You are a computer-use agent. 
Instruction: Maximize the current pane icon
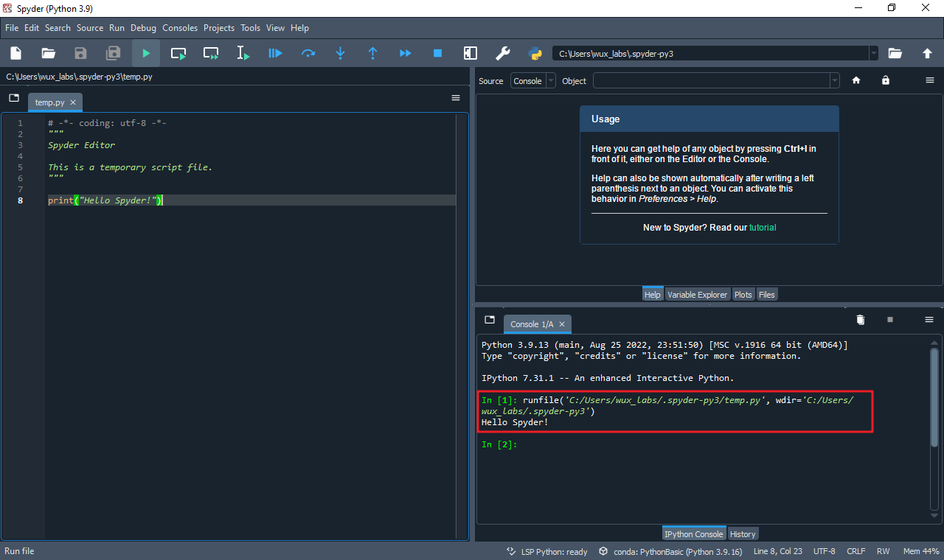[x=471, y=53]
